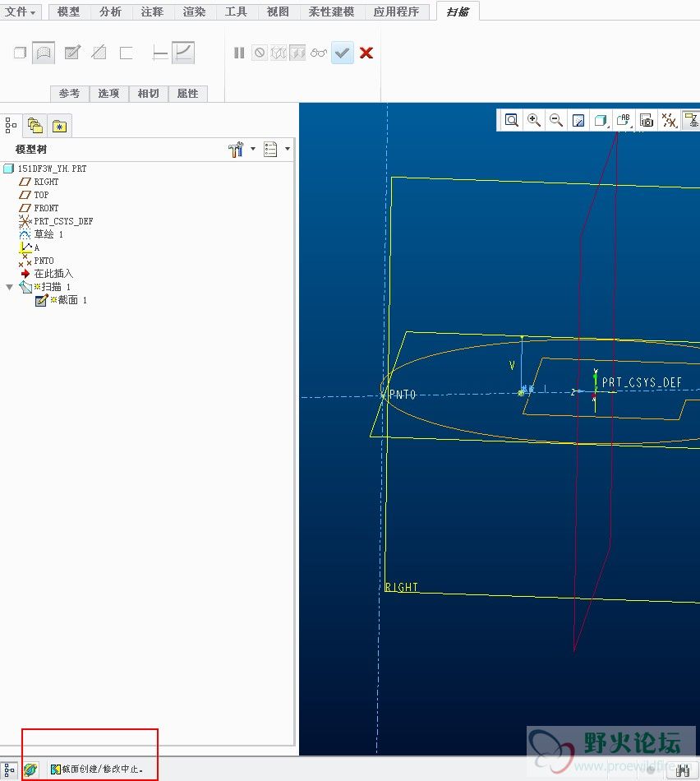Open the saved orientations AB dropdown
700x781 pixels.
[624, 120]
